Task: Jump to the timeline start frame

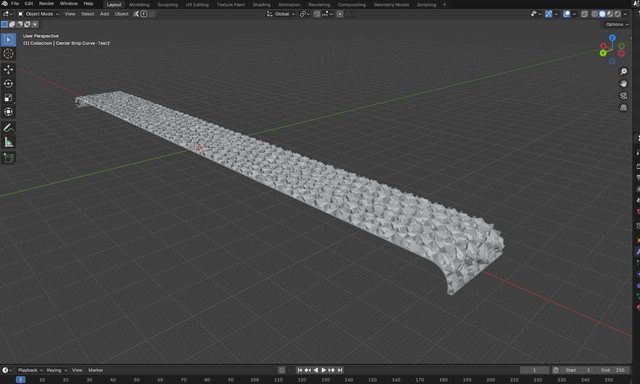Action: coord(300,370)
